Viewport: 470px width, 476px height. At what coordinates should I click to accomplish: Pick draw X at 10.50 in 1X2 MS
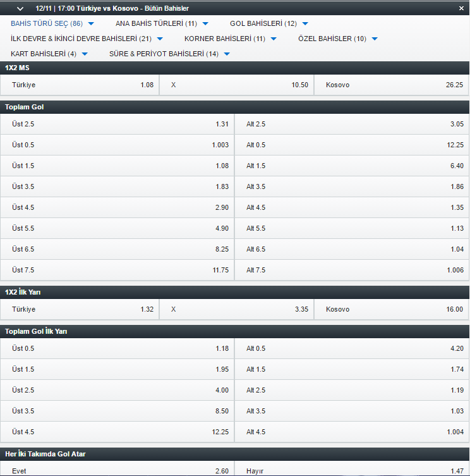(237, 85)
